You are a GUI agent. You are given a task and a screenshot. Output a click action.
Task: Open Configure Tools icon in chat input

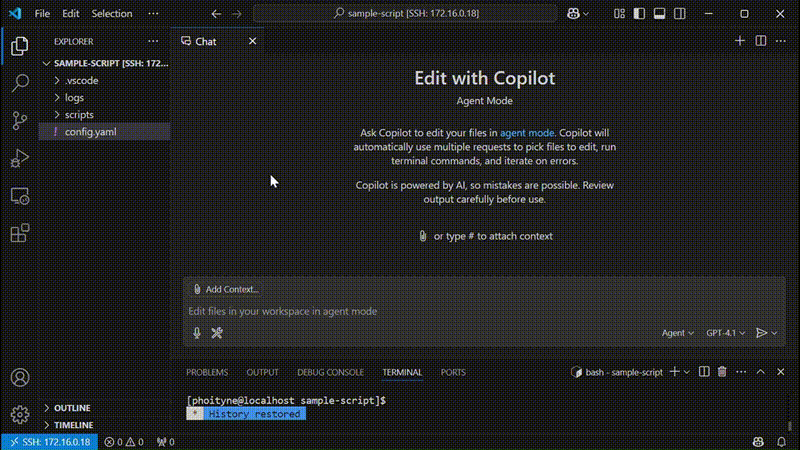tap(217, 333)
